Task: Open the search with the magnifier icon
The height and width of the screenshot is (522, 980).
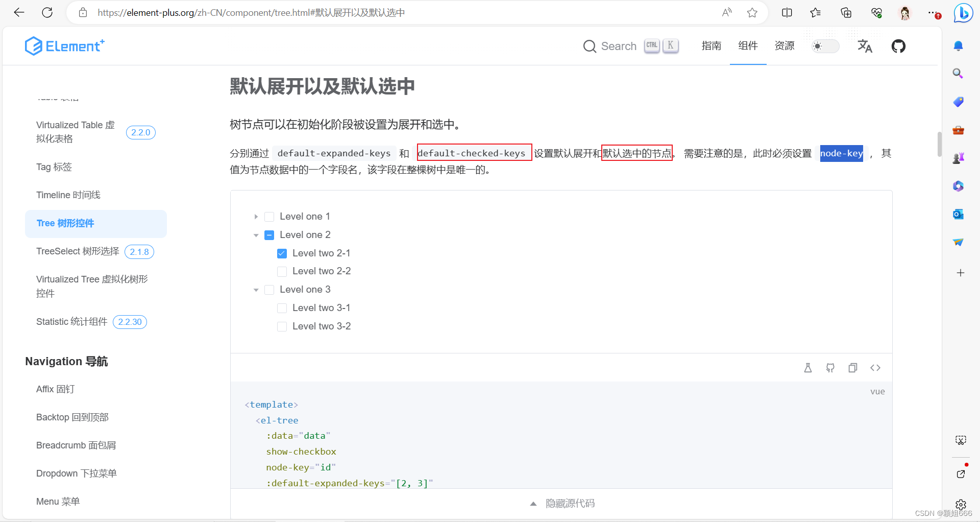Action: 590,46
